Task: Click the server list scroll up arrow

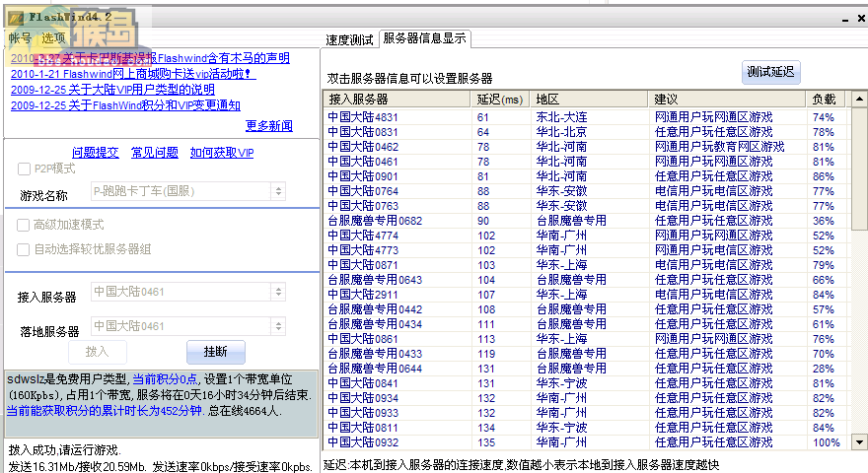Action: pos(859,100)
